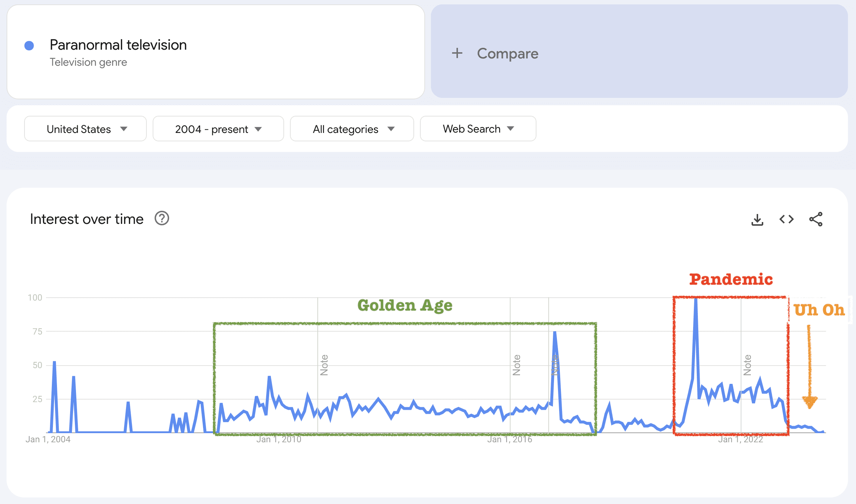Expand the United States region dropdown
This screenshot has width=856, height=504.
click(85, 129)
